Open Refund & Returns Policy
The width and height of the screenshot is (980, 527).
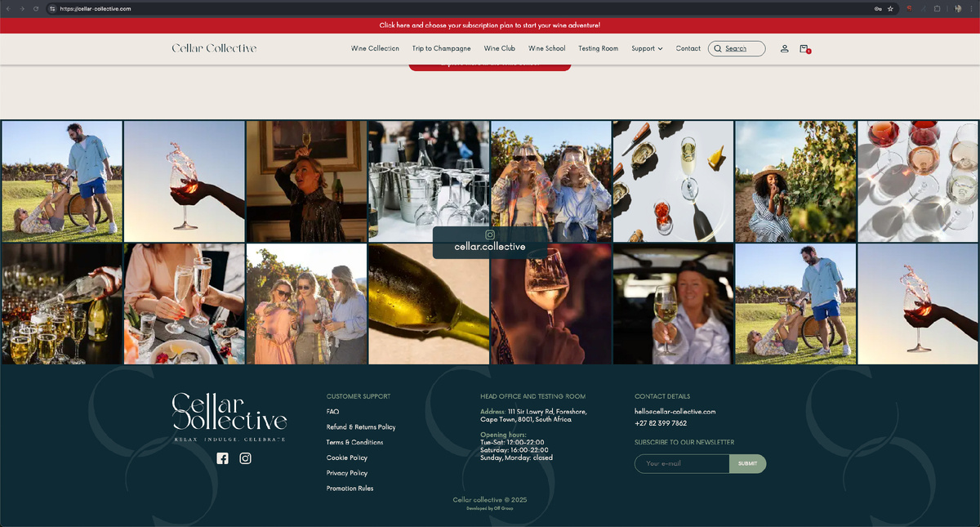(x=361, y=427)
